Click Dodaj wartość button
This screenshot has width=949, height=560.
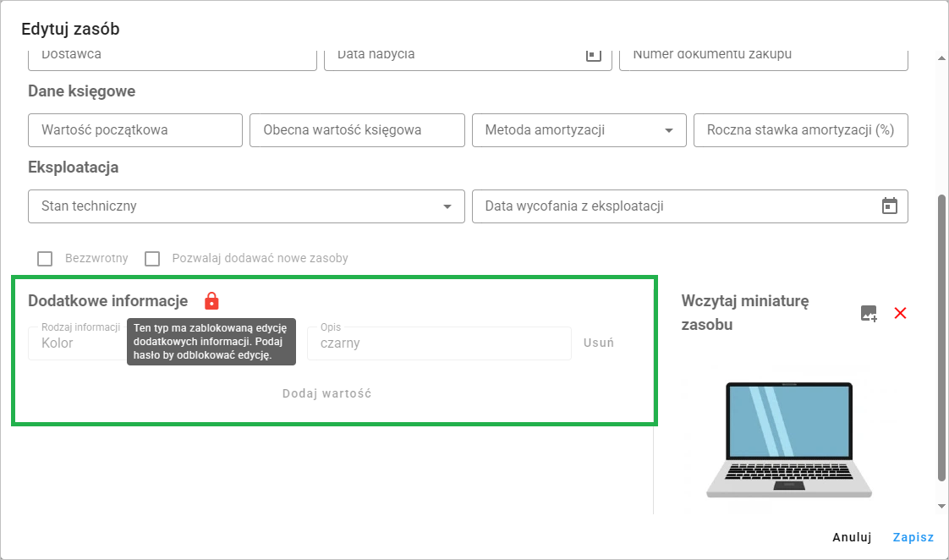(x=326, y=393)
